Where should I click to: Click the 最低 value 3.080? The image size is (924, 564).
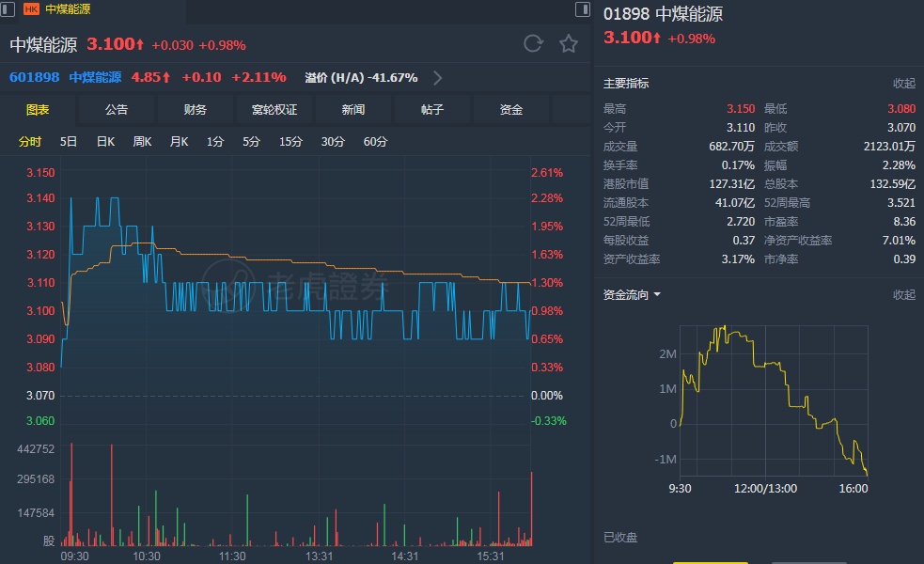pos(901,108)
